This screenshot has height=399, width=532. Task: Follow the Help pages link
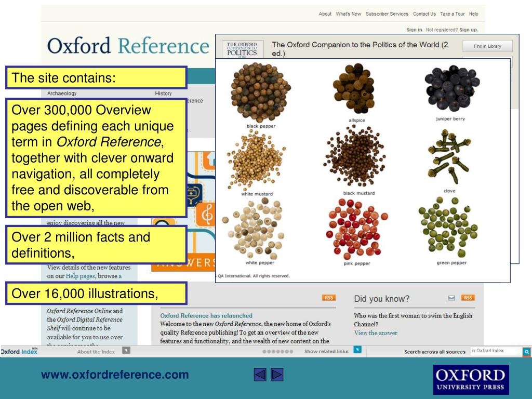[x=80, y=276]
